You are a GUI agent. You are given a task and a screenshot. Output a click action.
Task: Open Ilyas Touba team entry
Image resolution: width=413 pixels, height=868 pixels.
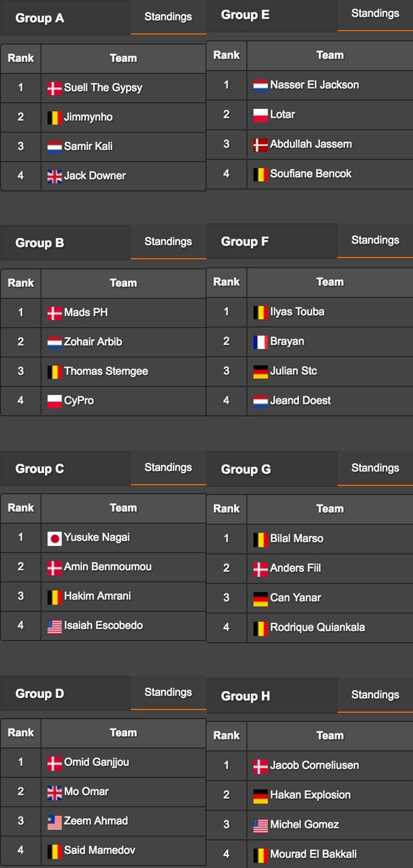297,312
